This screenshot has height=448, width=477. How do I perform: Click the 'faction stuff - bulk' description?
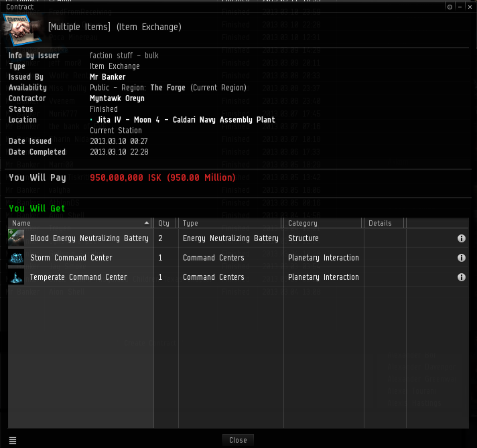(124, 56)
